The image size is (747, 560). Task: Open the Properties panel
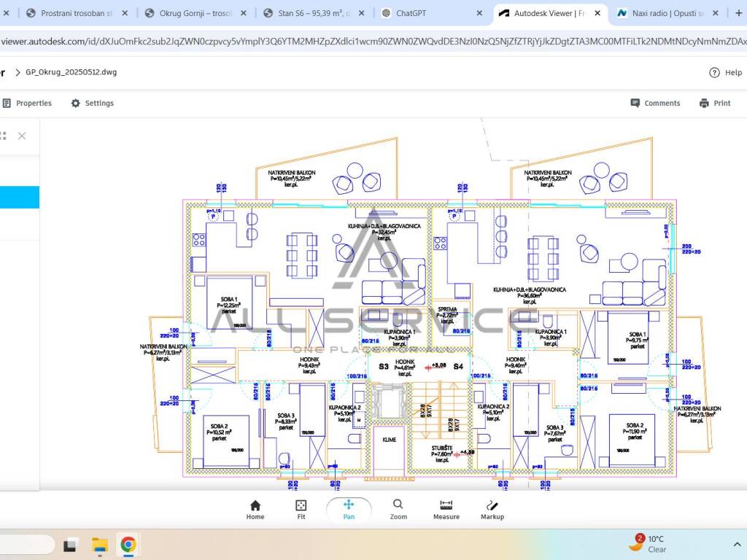[27, 104]
